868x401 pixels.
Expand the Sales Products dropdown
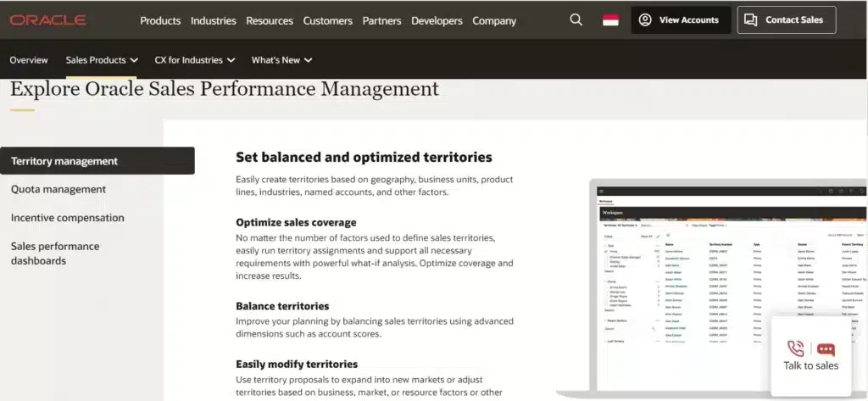click(x=102, y=60)
